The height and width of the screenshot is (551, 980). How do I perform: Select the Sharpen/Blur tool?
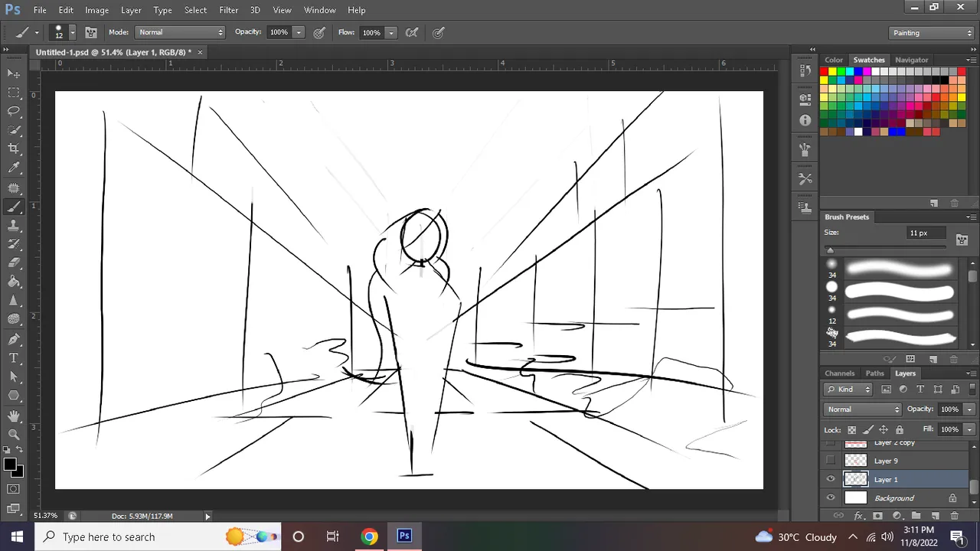click(14, 302)
